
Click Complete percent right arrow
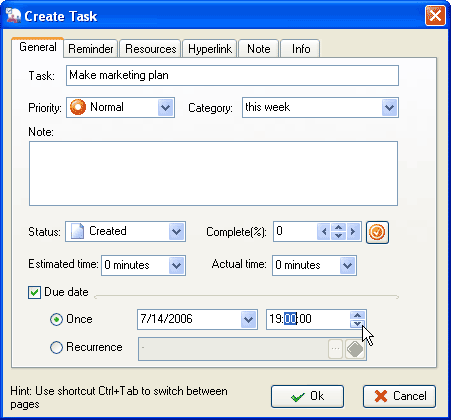(353, 231)
